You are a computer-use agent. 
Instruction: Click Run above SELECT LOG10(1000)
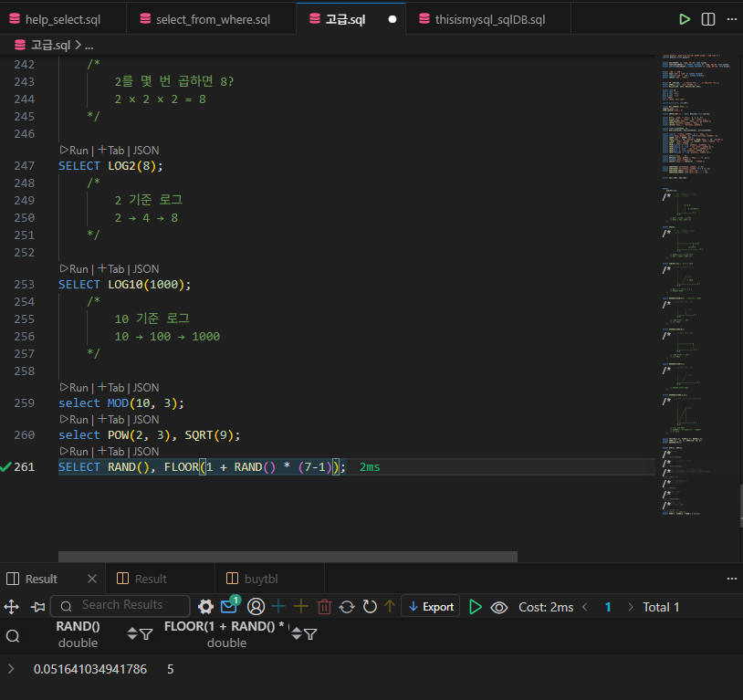pos(75,268)
